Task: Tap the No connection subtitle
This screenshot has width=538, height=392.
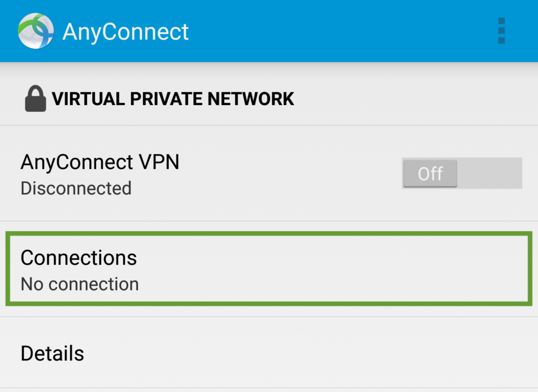Action: (80, 284)
